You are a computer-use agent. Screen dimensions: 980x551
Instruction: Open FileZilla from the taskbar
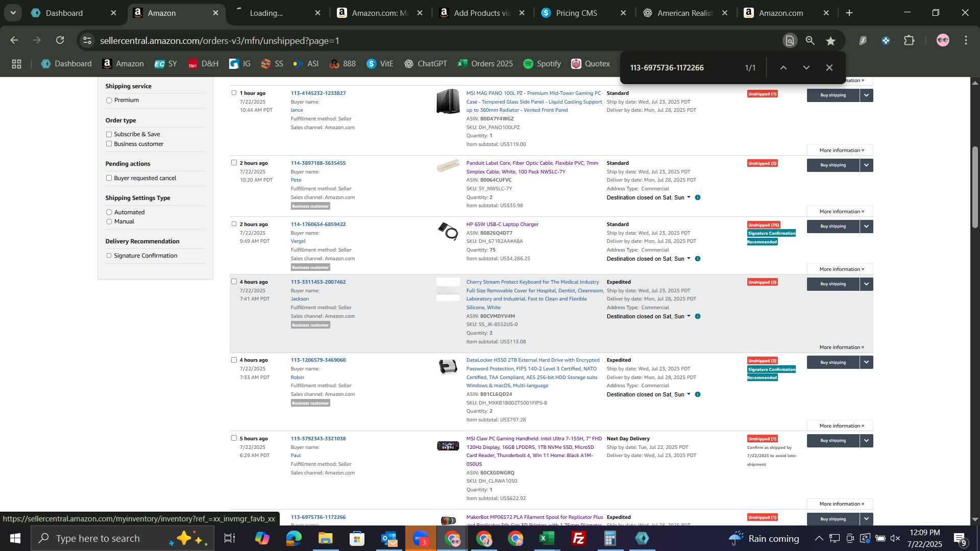(x=578, y=538)
